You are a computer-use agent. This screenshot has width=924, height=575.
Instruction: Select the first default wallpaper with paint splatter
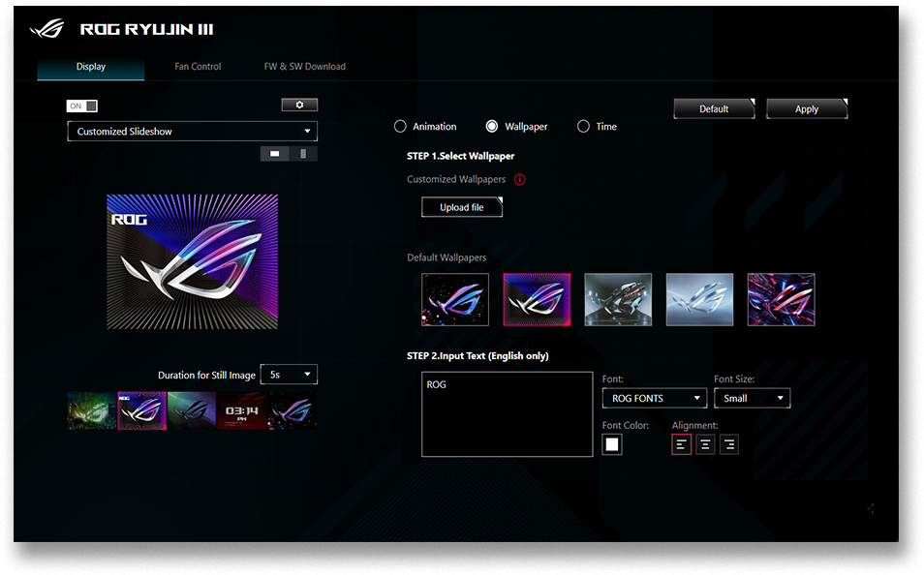[455, 299]
